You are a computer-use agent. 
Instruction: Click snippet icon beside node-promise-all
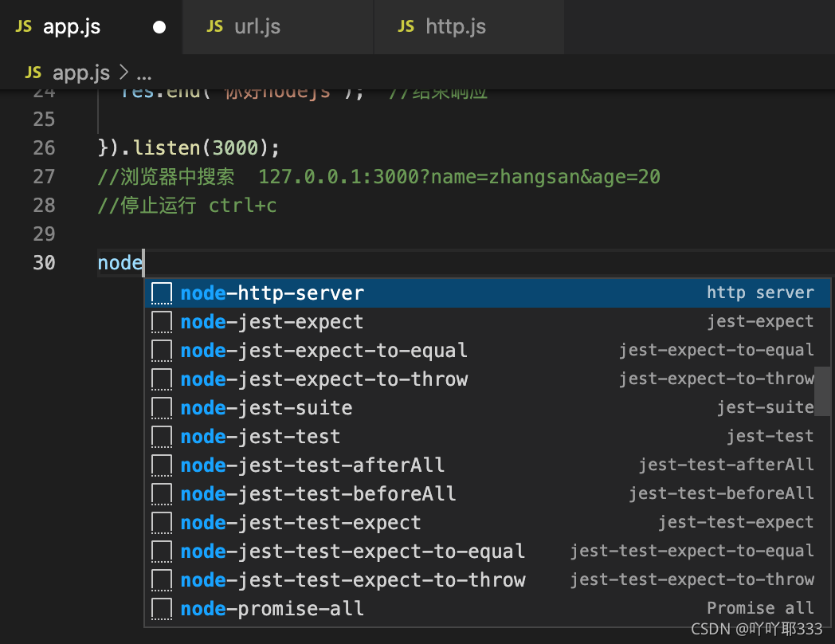(162, 610)
